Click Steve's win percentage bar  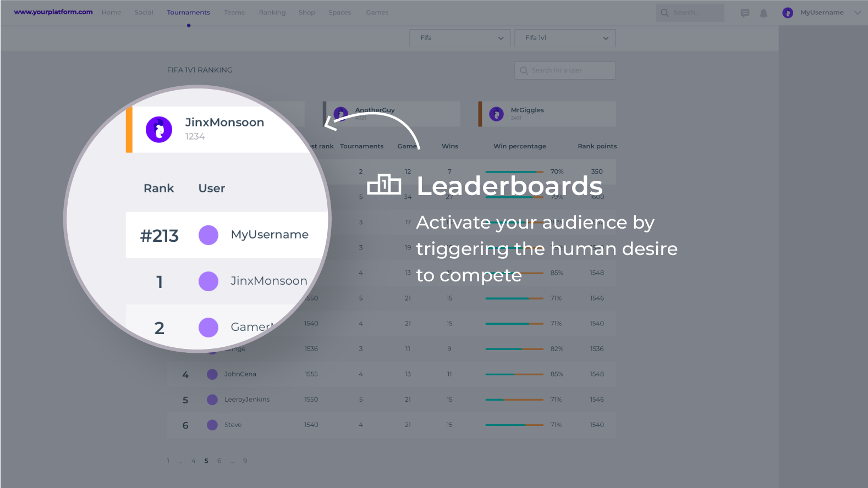pyautogui.click(x=514, y=425)
